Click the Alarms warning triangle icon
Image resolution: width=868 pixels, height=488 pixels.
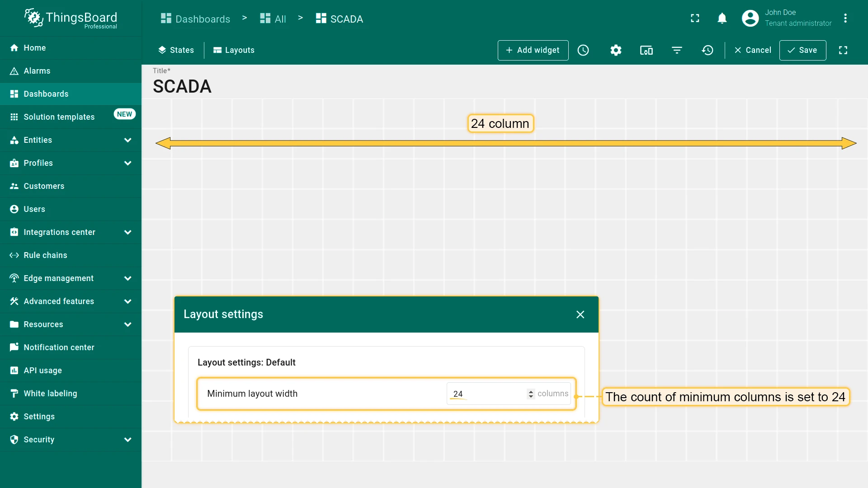(x=14, y=71)
